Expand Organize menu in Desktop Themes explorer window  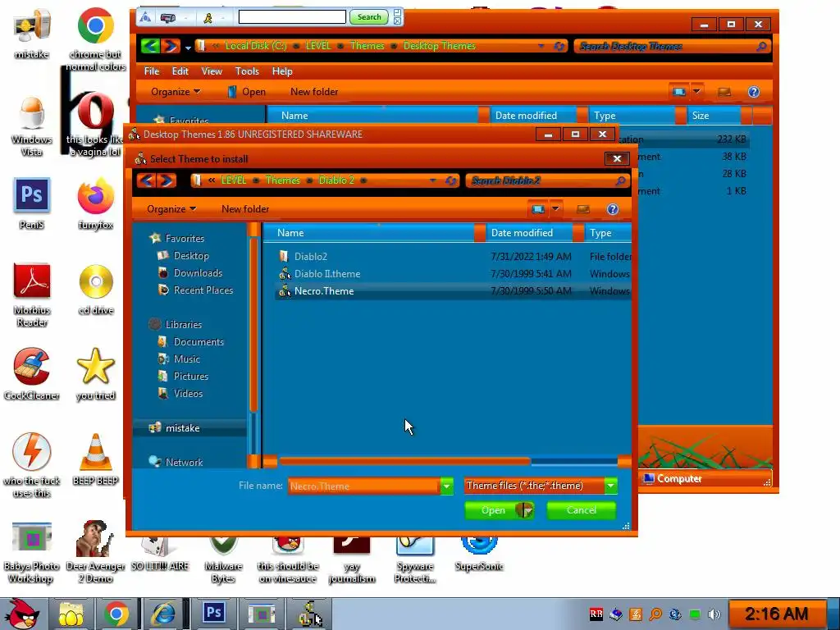(x=176, y=92)
